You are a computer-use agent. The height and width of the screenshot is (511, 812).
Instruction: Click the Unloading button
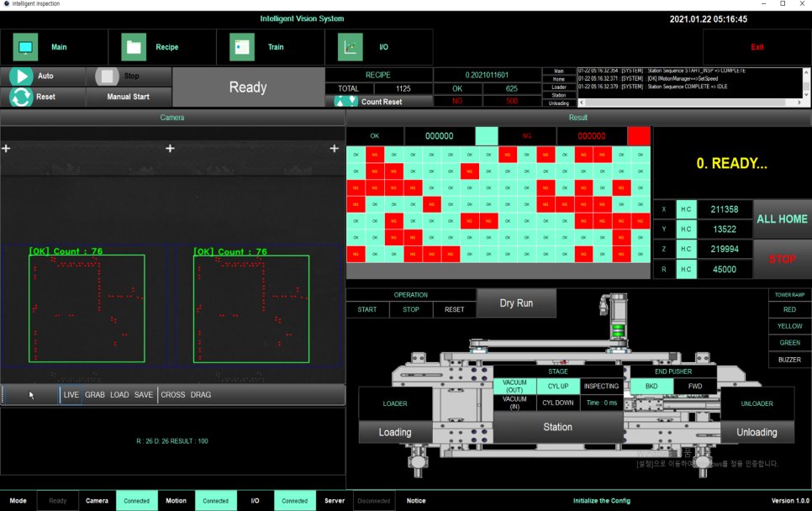pyautogui.click(x=757, y=432)
